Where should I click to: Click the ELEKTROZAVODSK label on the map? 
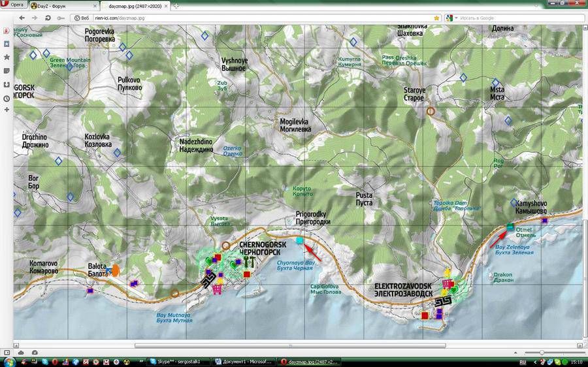(403, 286)
